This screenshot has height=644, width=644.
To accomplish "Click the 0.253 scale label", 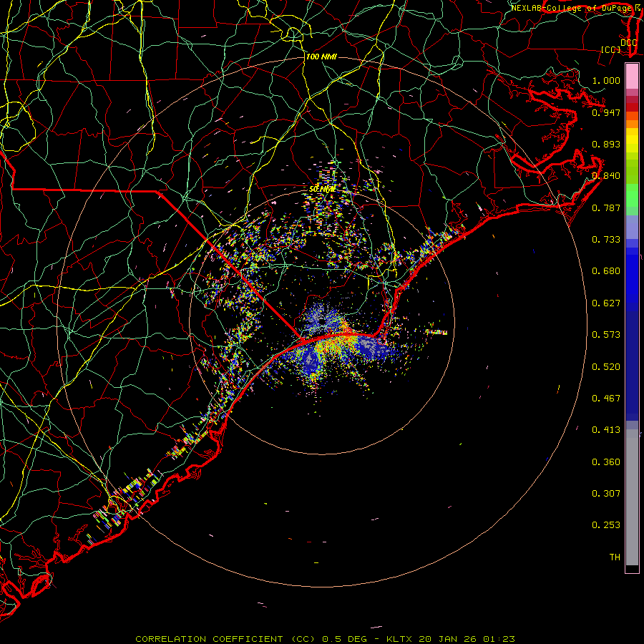I will (x=606, y=525).
